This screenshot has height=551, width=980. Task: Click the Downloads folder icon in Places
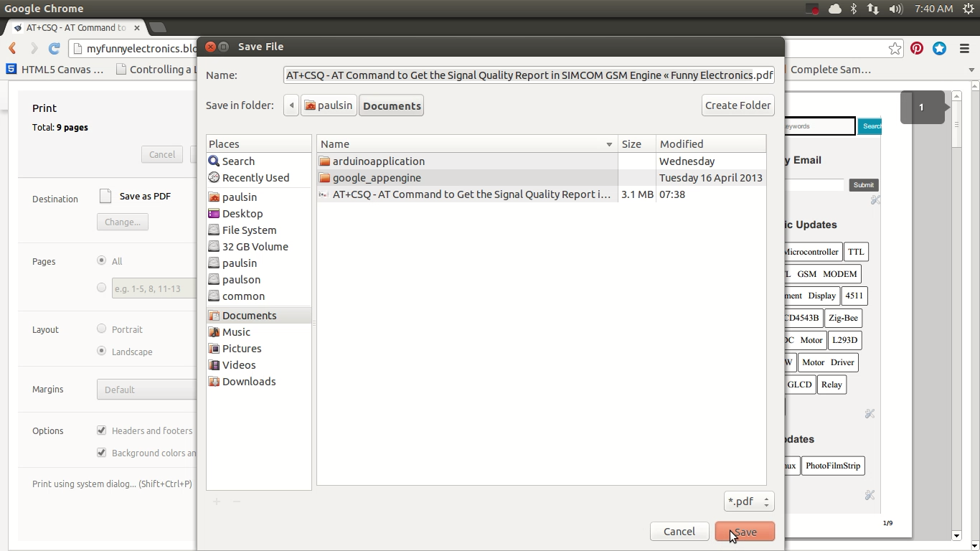214,382
